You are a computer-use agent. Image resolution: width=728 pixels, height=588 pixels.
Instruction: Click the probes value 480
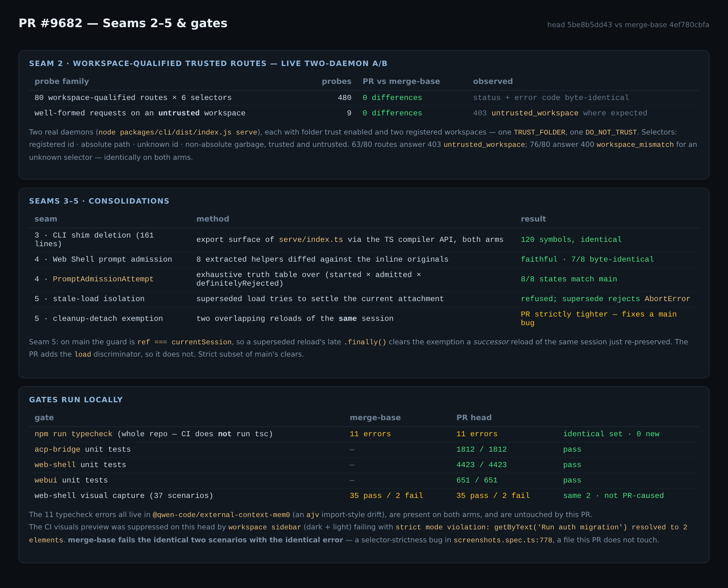(x=344, y=98)
